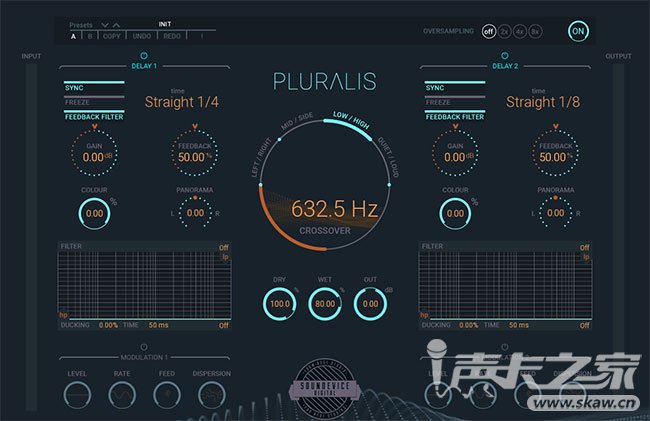The width and height of the screenshot is (650, 421).
Task: Click the REDO button
Action: (172, 36)
